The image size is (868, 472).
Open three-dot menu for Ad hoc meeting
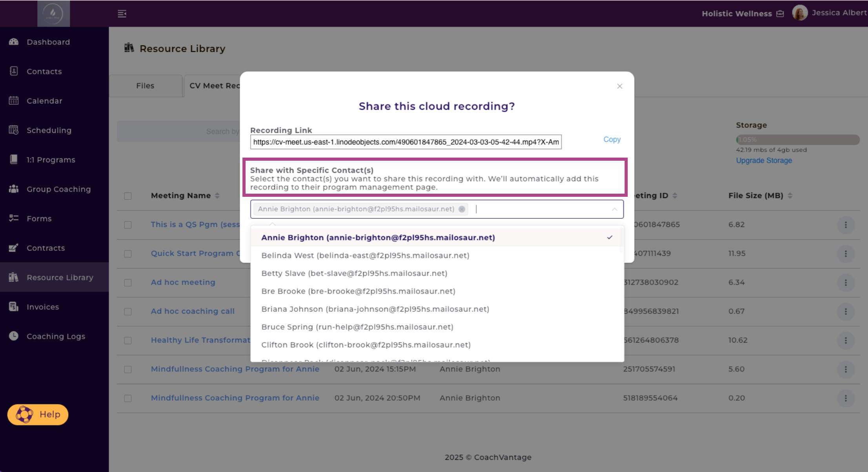(x=845, y=282)
